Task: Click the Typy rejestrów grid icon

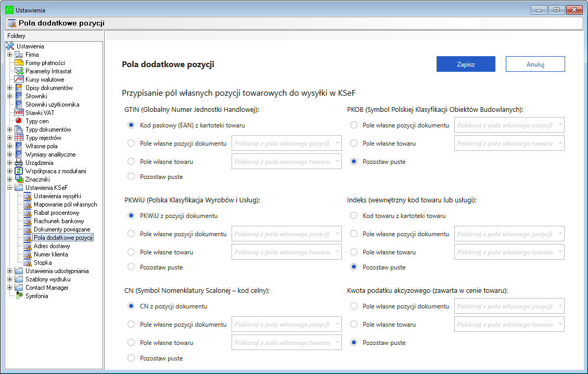Action: [x=19, y=138]
